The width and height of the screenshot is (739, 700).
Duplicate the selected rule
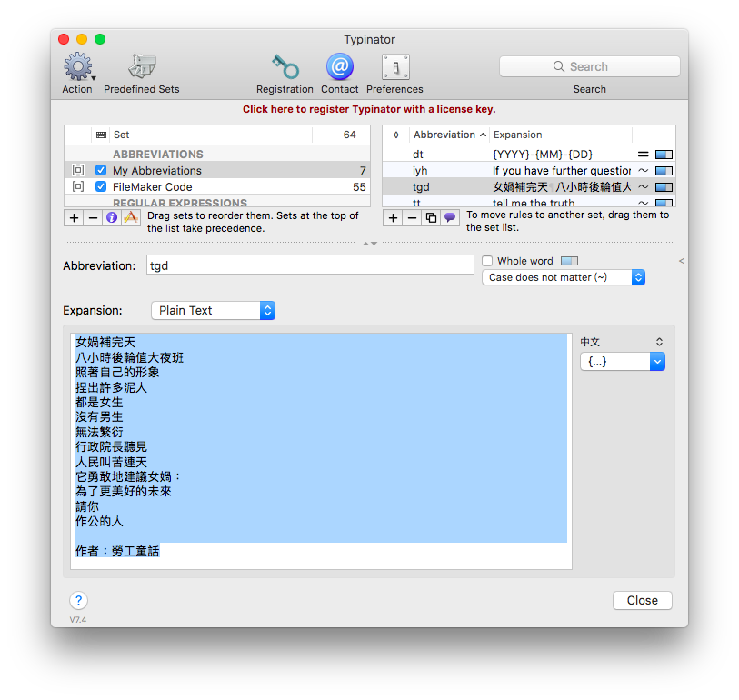coord(431,218)
